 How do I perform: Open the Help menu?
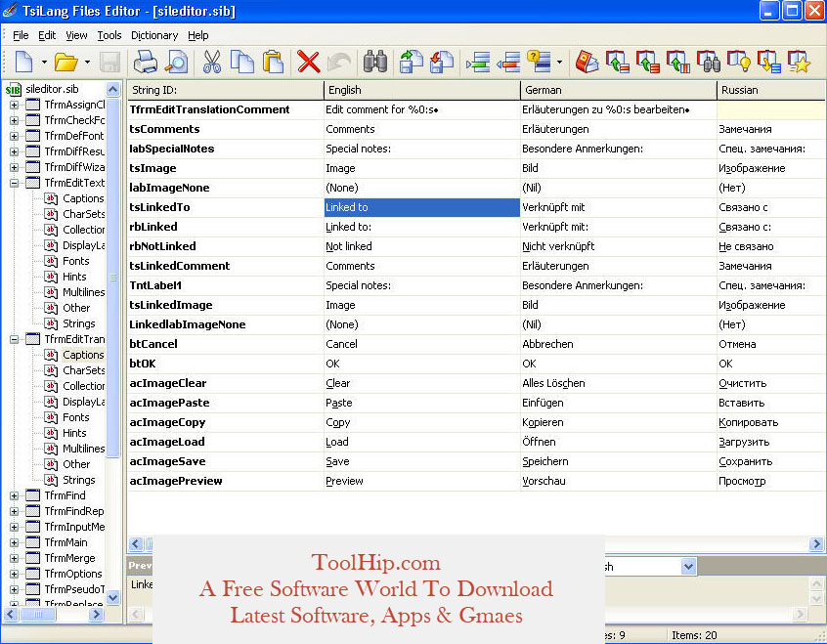point(198,35)
